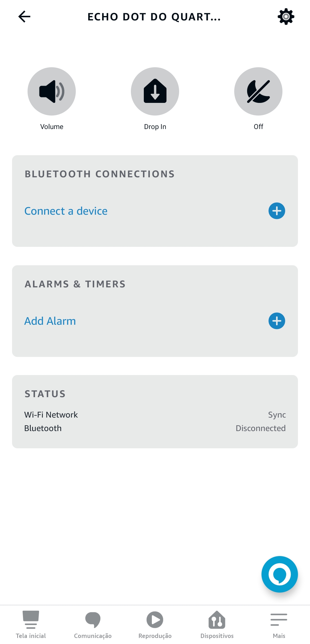Go back using the arrow icon
Image resolution: width=310 pixels, height=644 pixels.
click(24, 17)
